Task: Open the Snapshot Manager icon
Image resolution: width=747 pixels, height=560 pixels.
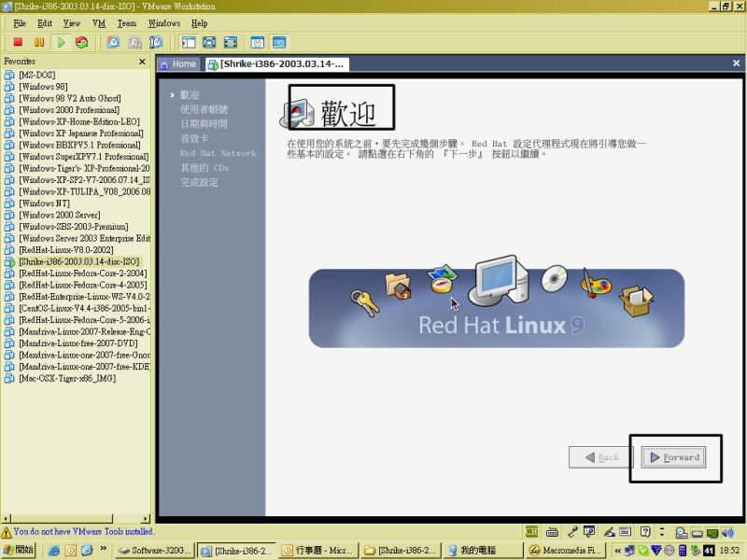Action: point(156,42)
